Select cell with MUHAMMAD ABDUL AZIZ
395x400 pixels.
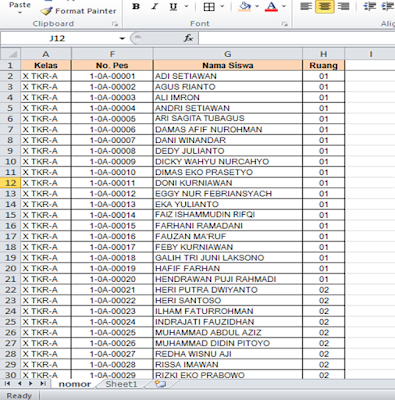[x=228, y=332]
